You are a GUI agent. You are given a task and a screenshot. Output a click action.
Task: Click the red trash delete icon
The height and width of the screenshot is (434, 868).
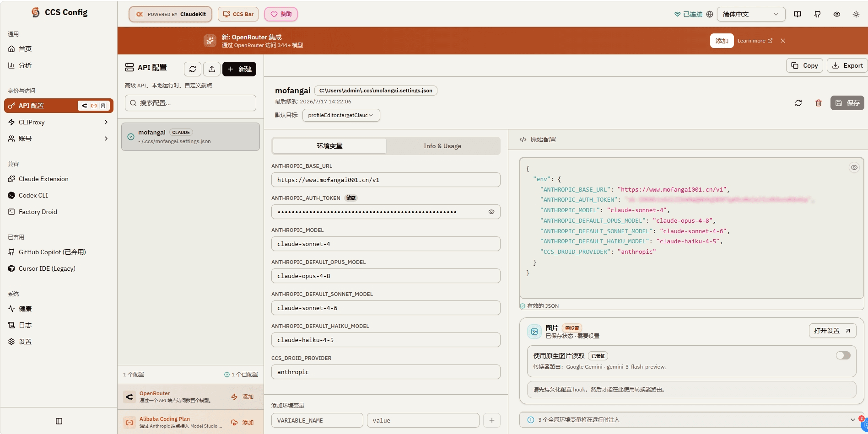819,103
